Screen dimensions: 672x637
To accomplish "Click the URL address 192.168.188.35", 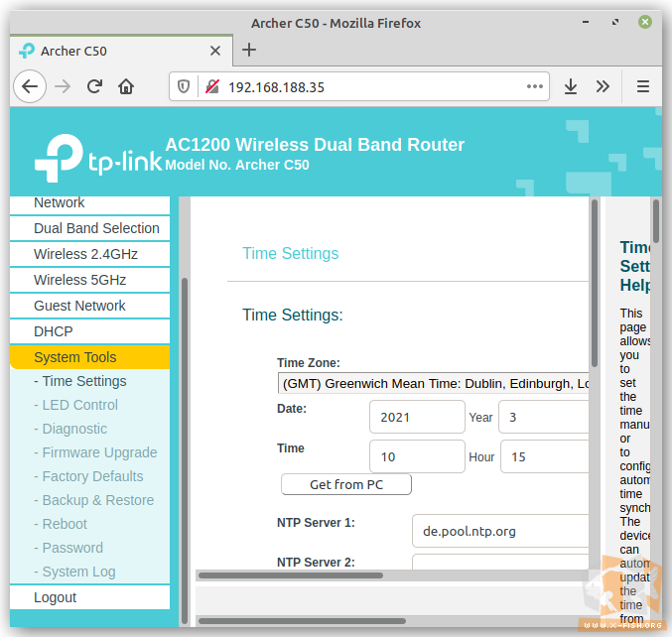I will [x=276, y=87].
